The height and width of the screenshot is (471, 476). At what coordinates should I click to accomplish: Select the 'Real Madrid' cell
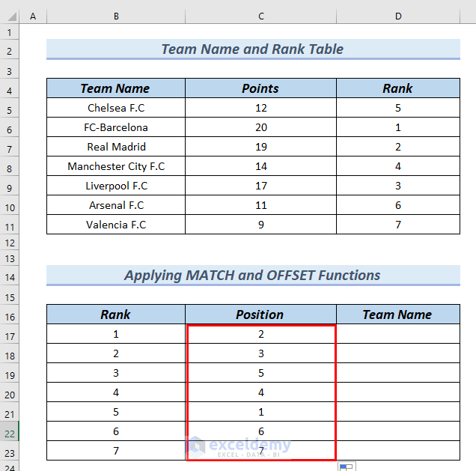116,147
